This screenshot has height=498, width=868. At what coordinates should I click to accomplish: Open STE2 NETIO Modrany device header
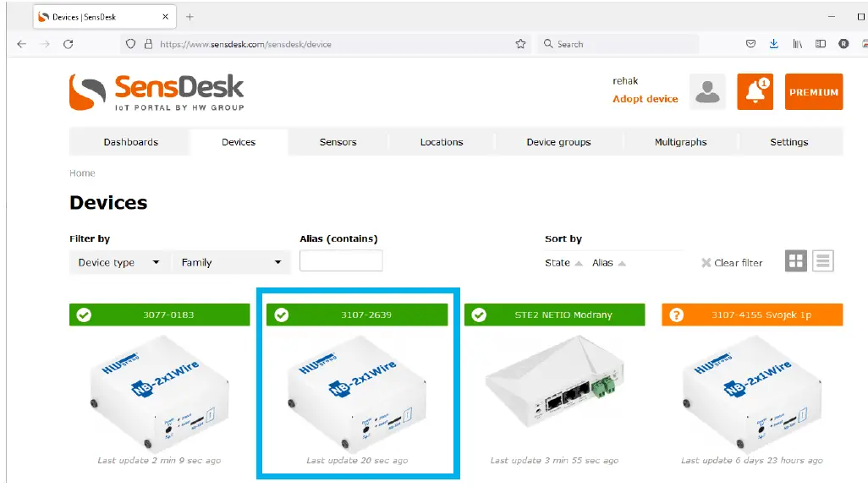click(x=555, y=315)
